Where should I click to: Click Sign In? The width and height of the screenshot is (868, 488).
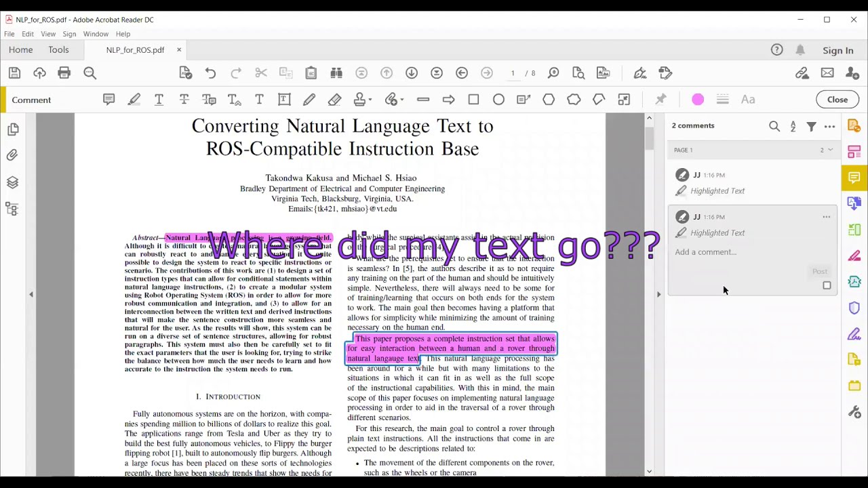[x=838, y=50]
